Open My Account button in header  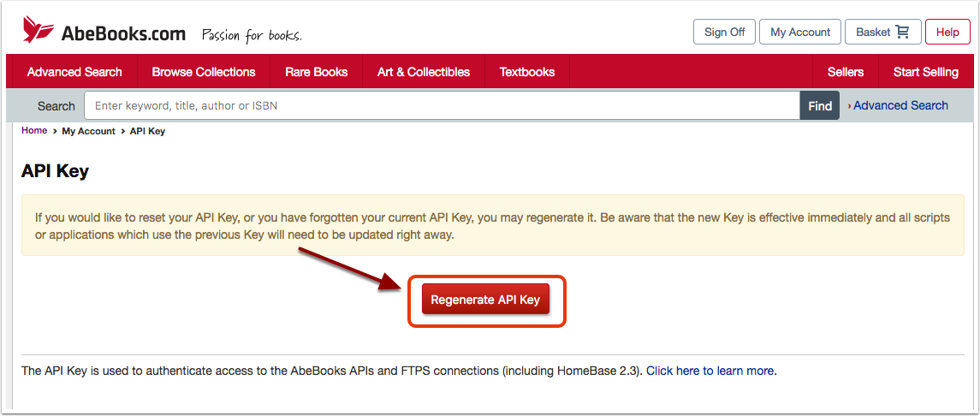click(x=800, y=32)
